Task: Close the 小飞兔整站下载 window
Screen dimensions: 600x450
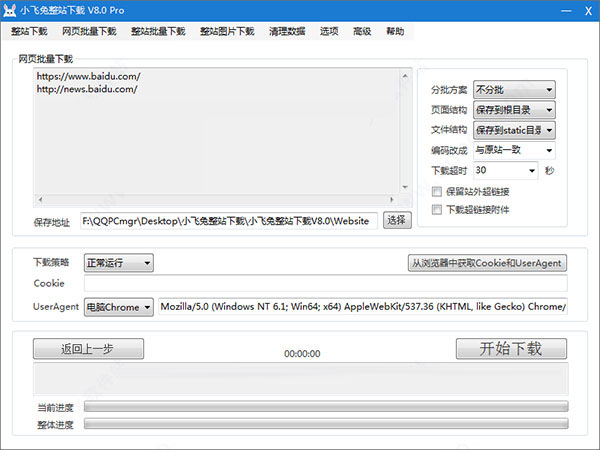Action: click(x=589, y=11)
